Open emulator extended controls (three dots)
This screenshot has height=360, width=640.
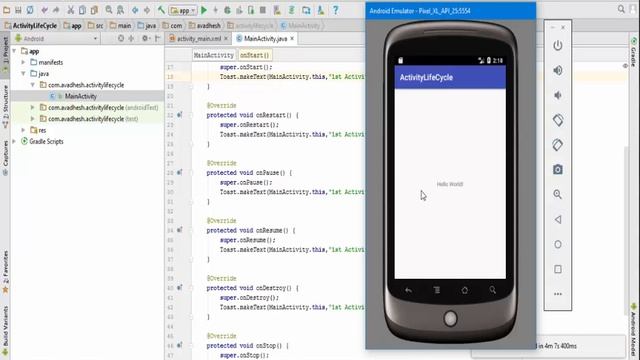pyautogui.click(x=558, y=294)
